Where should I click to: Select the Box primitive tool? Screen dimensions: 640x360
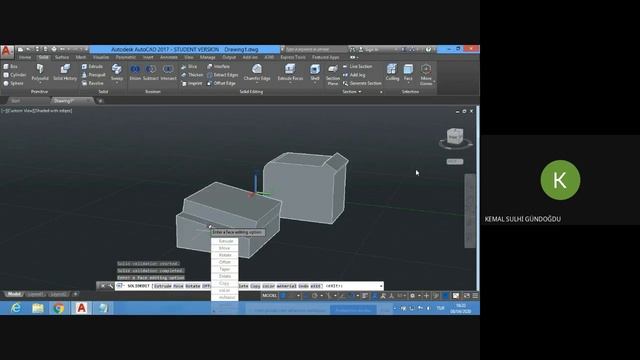pyautogui.click(x=11, y=66)
